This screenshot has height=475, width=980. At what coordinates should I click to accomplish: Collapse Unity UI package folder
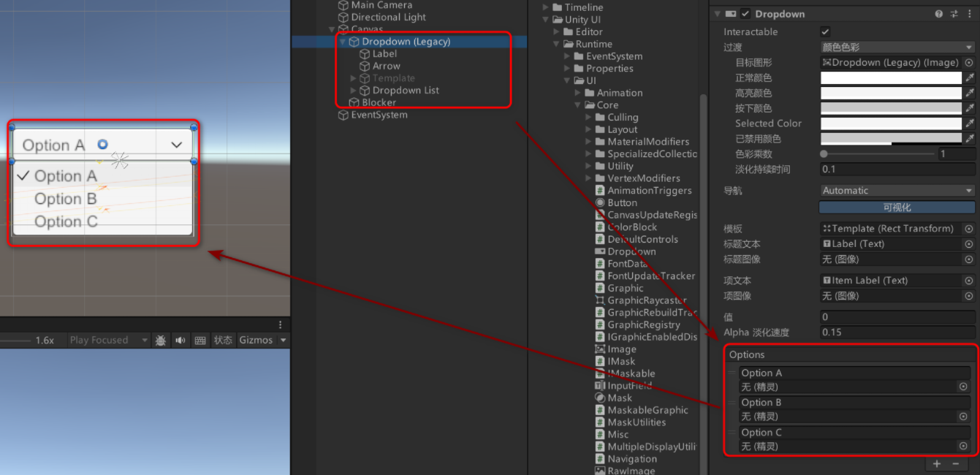[x=547, y=20]
